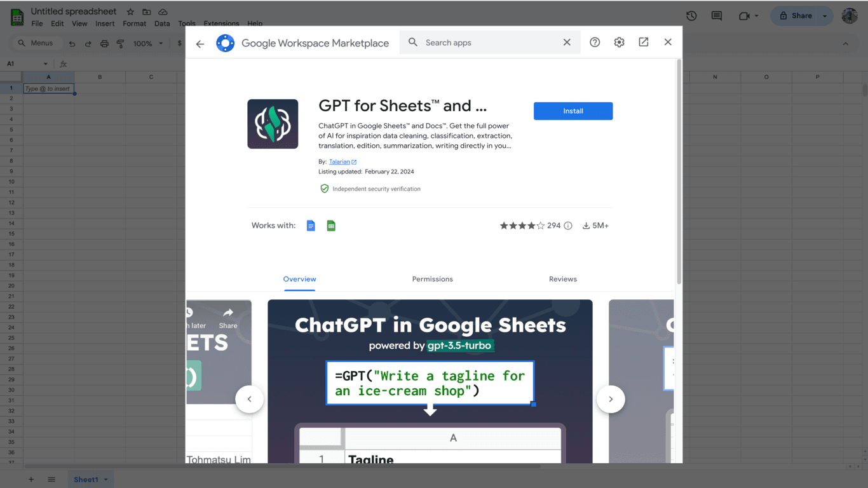Click the four-star rating display
The width and height of the screenshot is (868, 488).
pyautogui.click(x=522, y=226)
